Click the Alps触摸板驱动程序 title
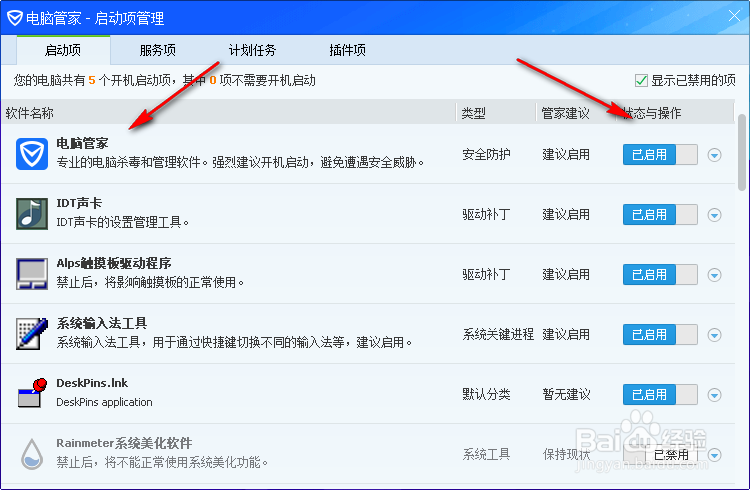The image size is (750, 490). (114, 263)
